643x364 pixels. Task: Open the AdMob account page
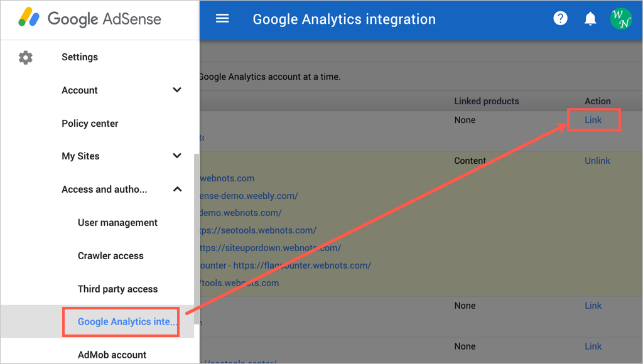[112, 354]
